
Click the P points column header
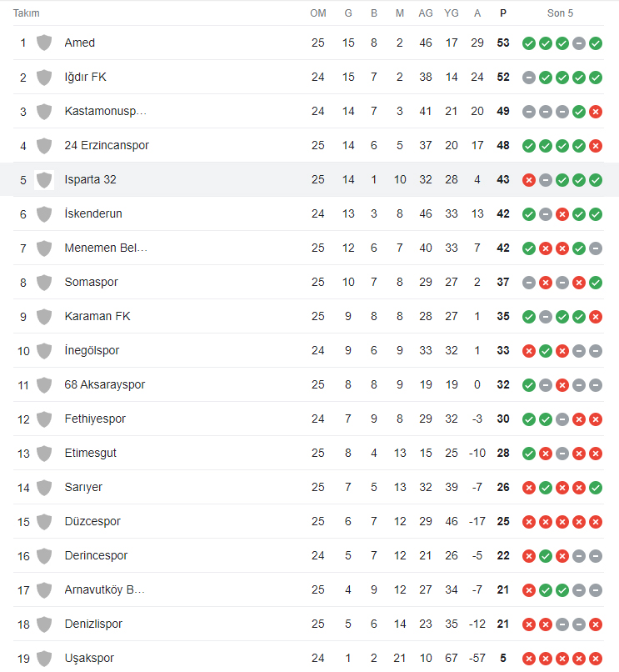pyautogui.click(x=503, y=13)
